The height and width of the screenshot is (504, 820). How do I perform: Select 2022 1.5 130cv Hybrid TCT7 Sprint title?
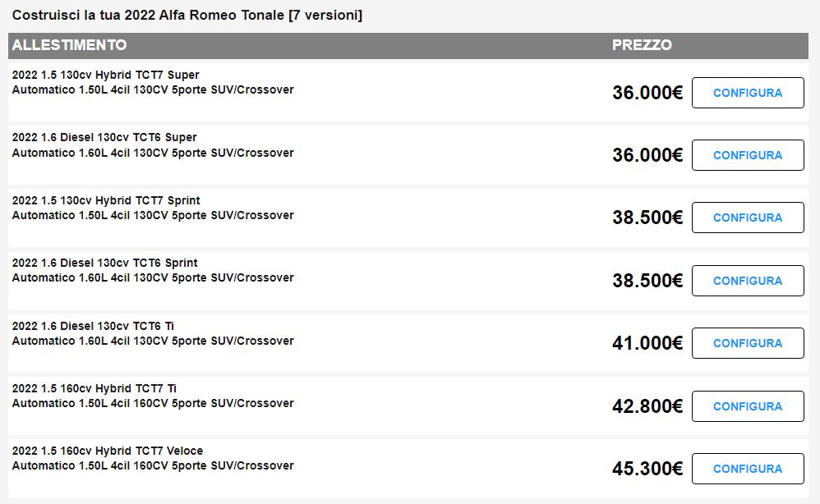[x=106, y=200]
